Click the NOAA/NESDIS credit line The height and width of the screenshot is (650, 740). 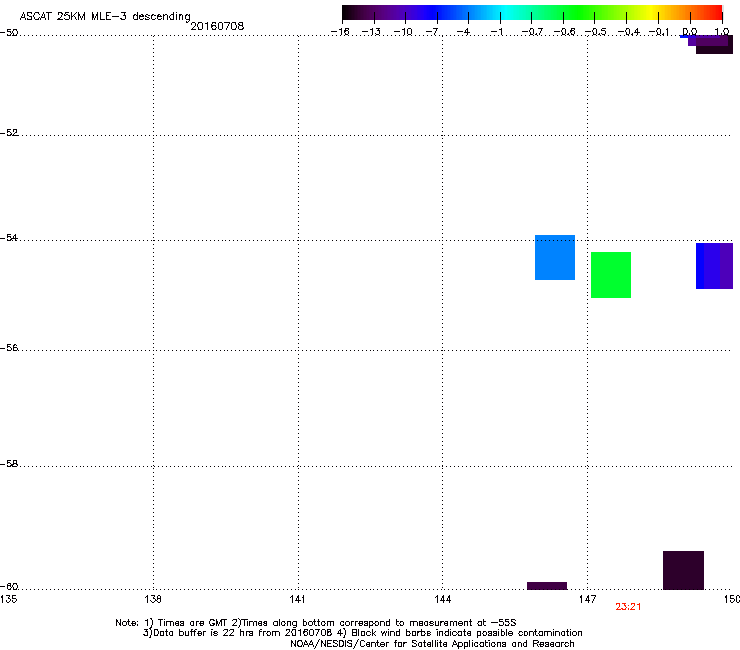point(432,644)
